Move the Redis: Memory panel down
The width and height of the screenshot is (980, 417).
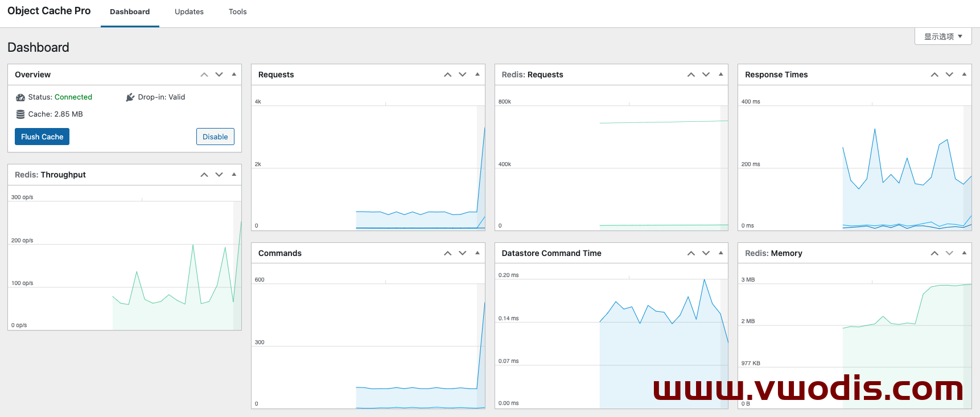[949, 253]
